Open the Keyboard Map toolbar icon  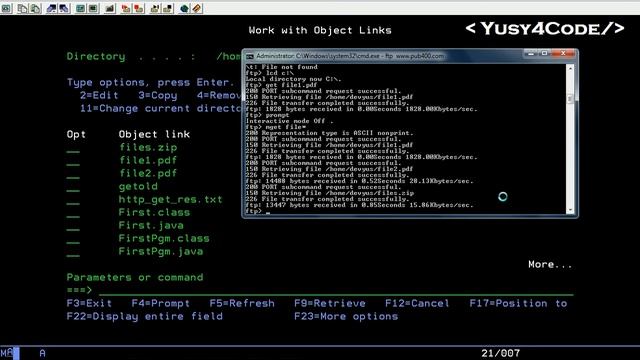[x=109, y=8]
